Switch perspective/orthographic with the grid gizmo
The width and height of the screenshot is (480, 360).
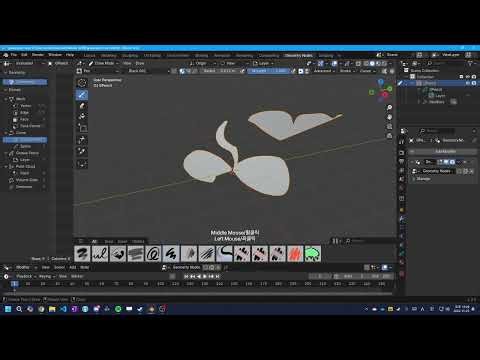click(x=389, y=136)
